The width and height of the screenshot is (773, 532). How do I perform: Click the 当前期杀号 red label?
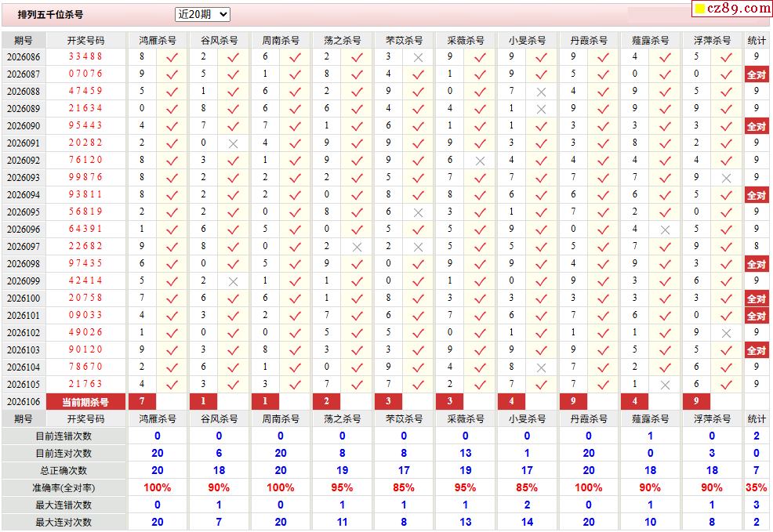(85, 402)
